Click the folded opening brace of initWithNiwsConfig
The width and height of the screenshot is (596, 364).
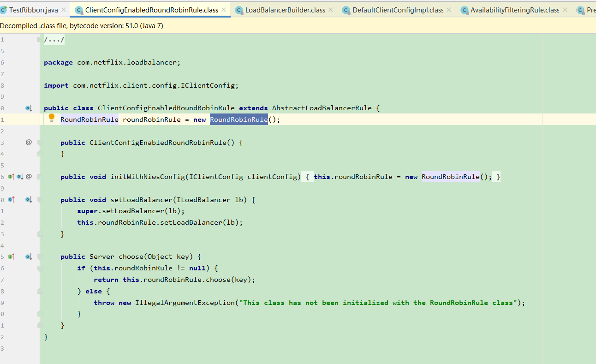click(x=307, y=177)
